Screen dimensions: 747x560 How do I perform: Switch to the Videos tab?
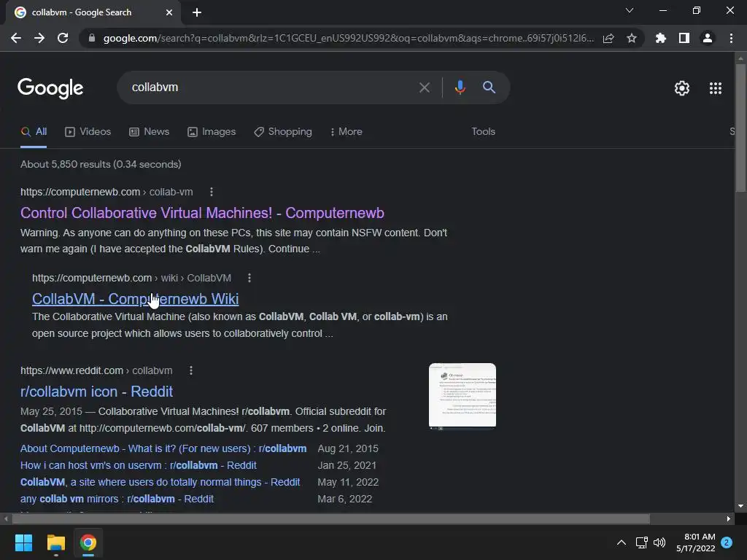[x=88, y=132]
